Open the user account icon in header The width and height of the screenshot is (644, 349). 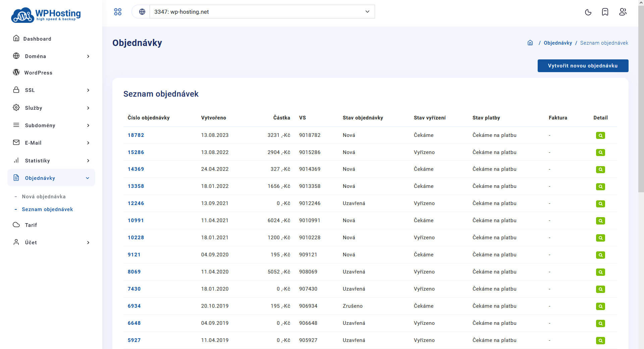tap(623, 12)
